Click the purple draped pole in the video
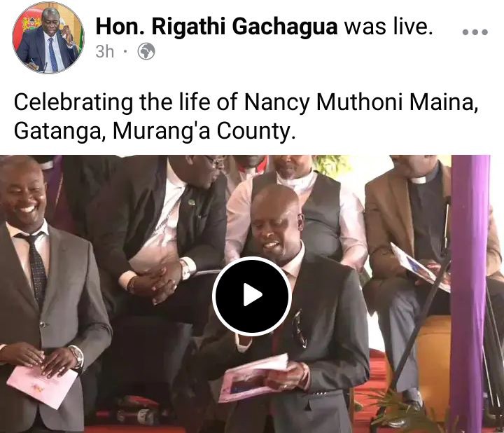Image resolution: width=504 pixels, height=433 pixels. click(x=470, y=293)
